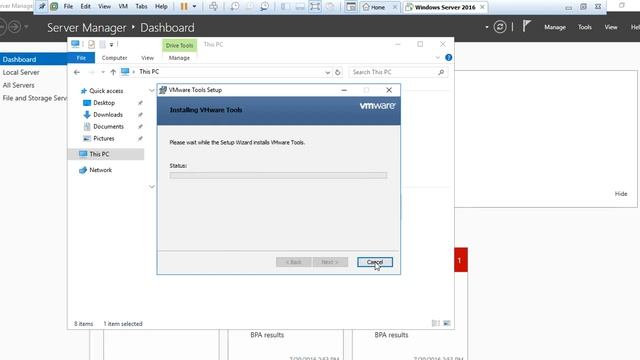The image size is (640, 360).
Task: Open the VM menu
Action: [123, 7]
